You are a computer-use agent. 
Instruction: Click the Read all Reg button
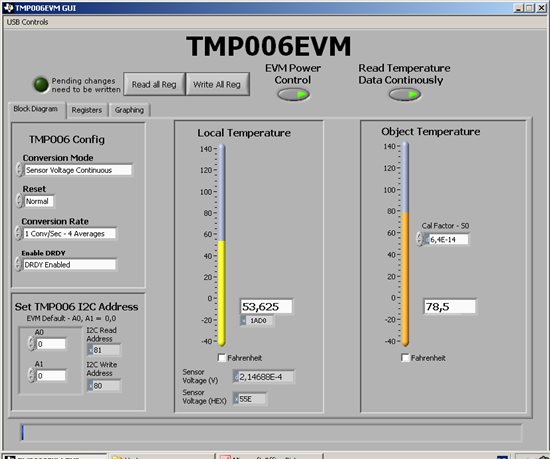pyautogui.click(x=154, y=84)
